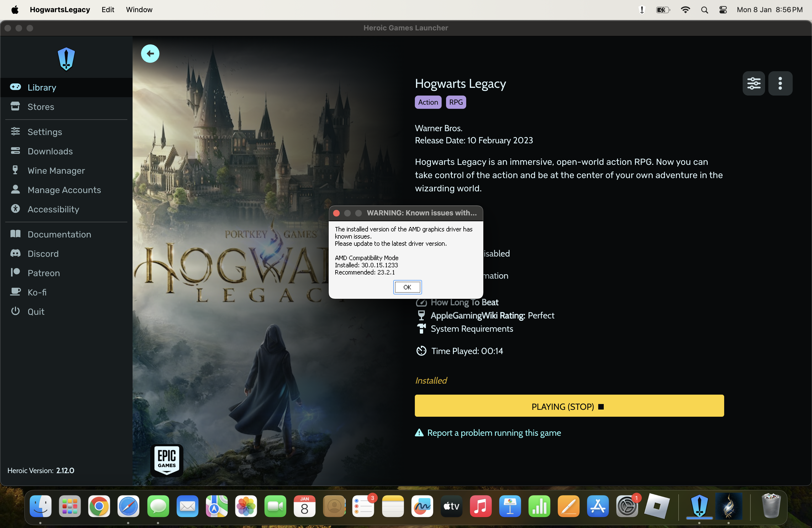Click the Heroic exclamation menu bar icon
The width and height of the screenshot is (812, 528).
click(642, 10)
